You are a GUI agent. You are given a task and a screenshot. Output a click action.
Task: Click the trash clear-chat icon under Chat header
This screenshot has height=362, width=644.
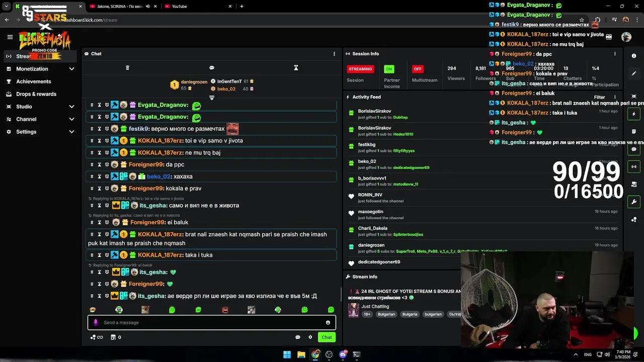[127, 68]
